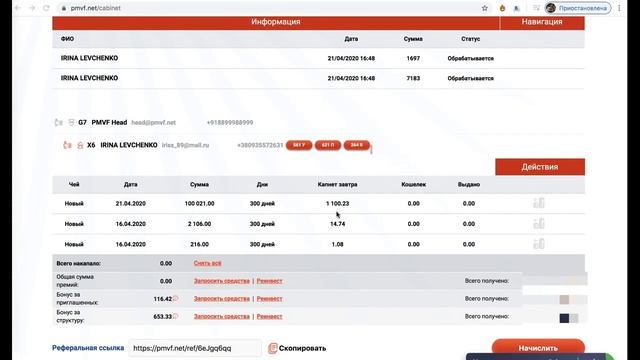Image resolution: width=640 pixels, height=360 pixels.
Task: Click the 'Выдано' column header
Action: [x=469, y=184]
